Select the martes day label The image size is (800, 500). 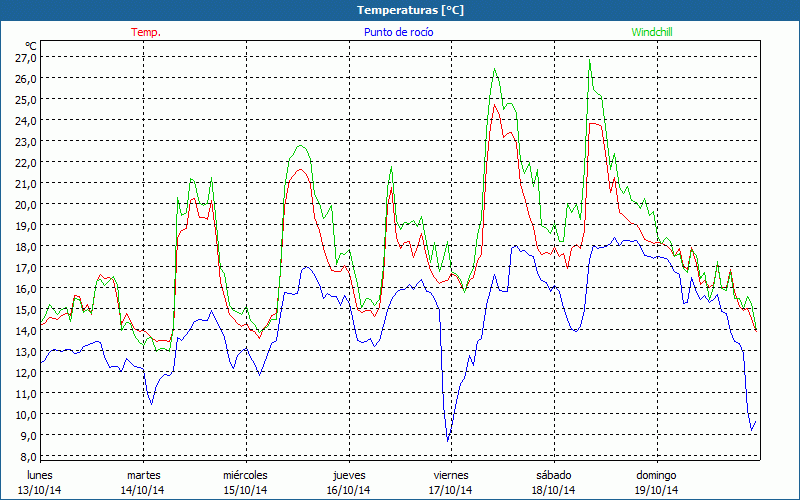143,475
